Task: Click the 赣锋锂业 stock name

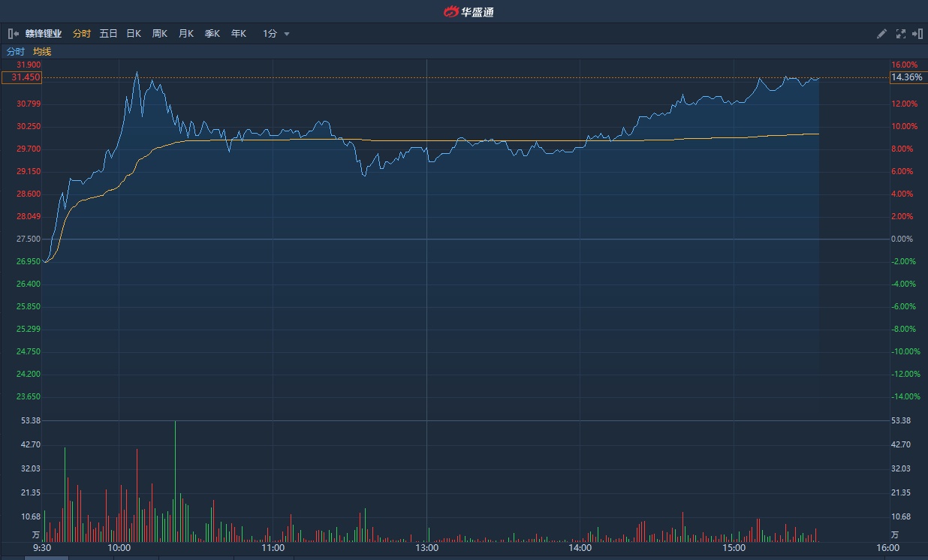Action: click(44, 34)
